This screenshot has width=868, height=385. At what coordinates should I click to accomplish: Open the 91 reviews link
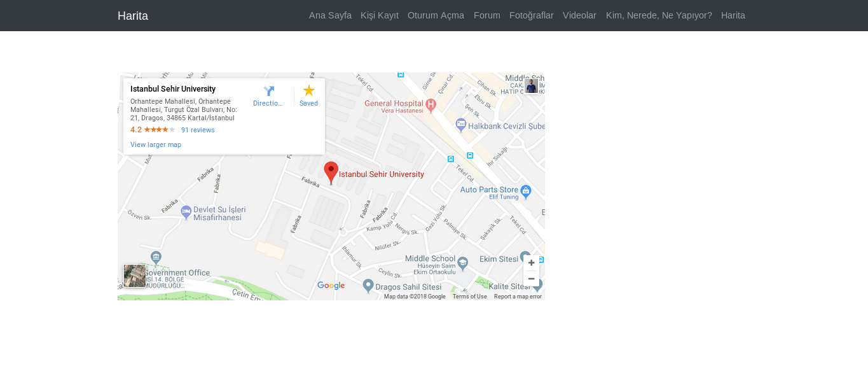click(x=198, y=130)
